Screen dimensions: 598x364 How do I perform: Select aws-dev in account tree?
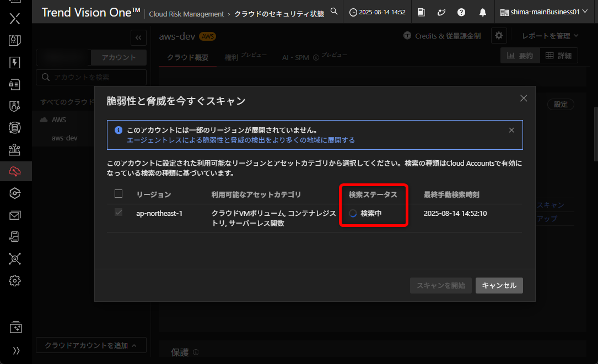pyautogui.click(x=64, y=138)
